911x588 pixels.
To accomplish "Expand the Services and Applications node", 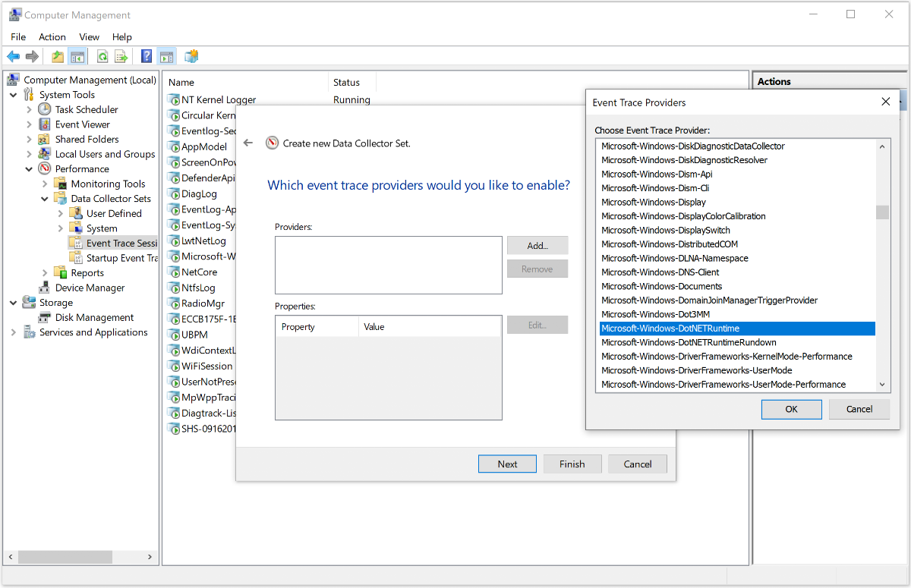I will tap(14, 332).
